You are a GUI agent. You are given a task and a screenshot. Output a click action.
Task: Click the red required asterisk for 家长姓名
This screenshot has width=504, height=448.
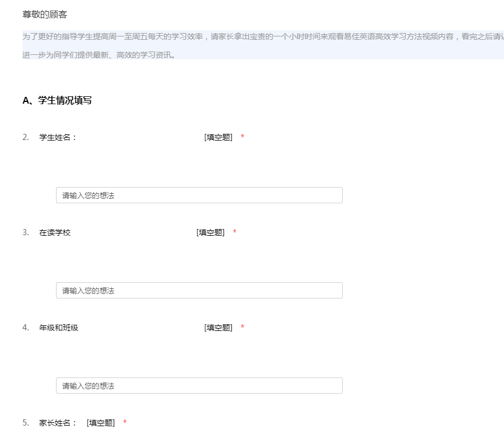[x=125, y=423]
